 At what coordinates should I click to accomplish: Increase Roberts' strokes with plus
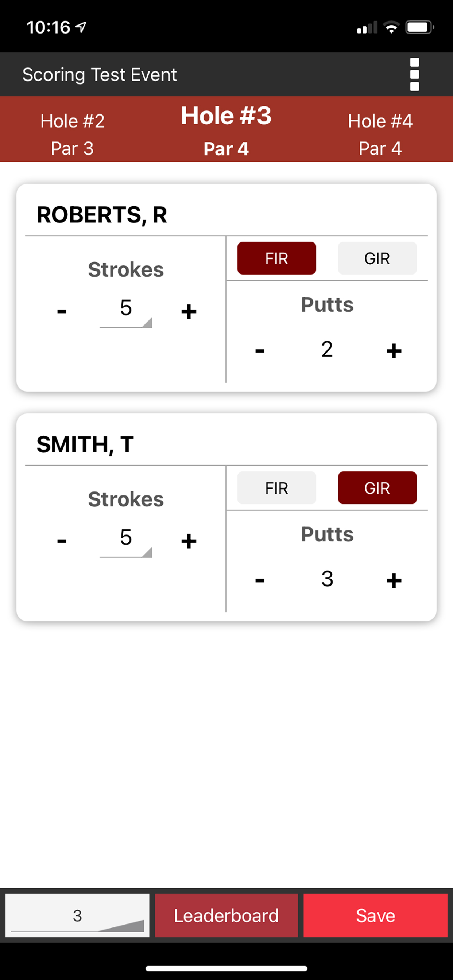(x=189, y=312)
